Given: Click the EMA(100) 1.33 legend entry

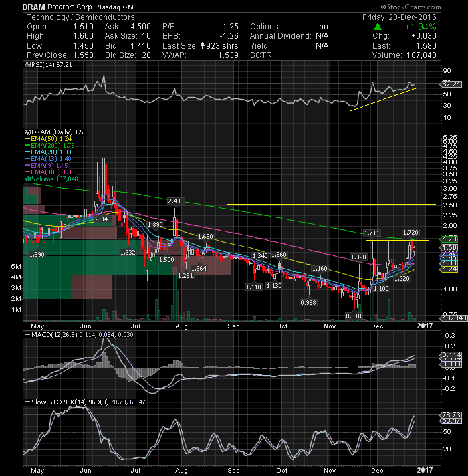Looking at the screenshot, I should tap(49, 172).
